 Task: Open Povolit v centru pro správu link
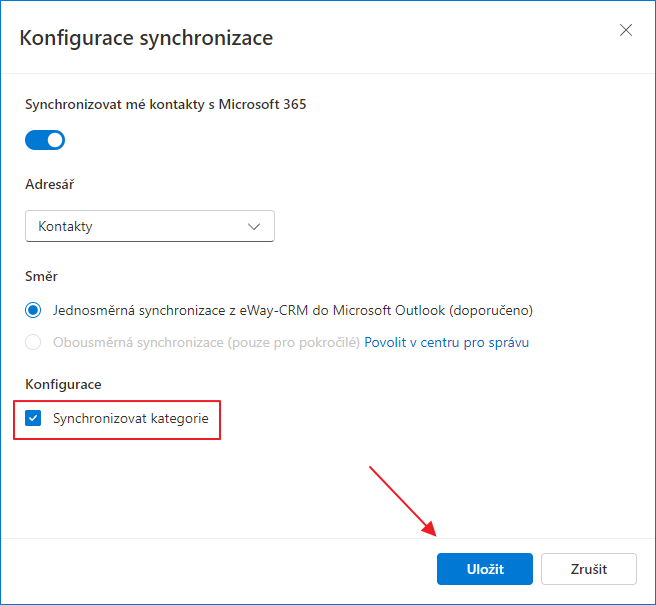(446, 343)
